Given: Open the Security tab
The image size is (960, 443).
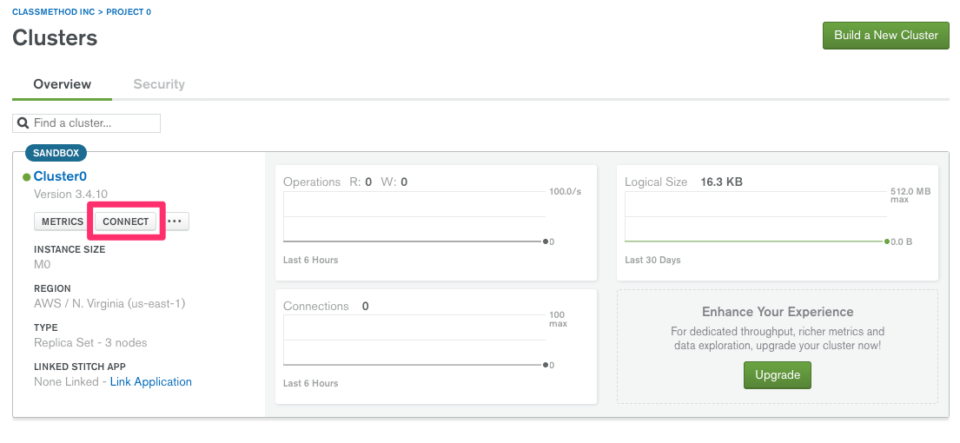Looking at the screenshot, I should pyautogui.click(x=159, y=84).
